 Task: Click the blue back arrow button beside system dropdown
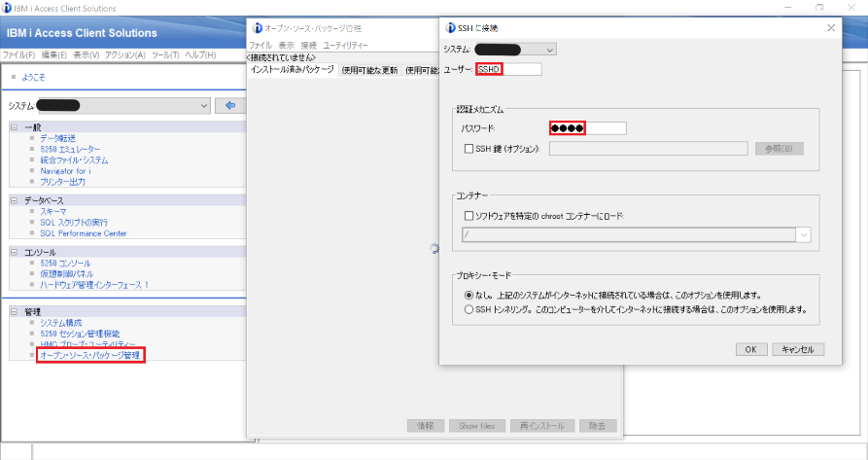tap(230, 105)
